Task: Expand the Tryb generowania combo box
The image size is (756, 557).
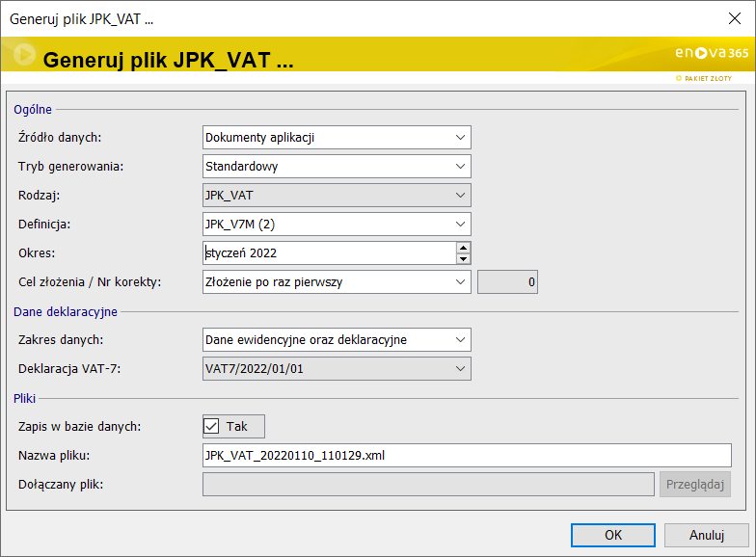Action: coord(460,167)
